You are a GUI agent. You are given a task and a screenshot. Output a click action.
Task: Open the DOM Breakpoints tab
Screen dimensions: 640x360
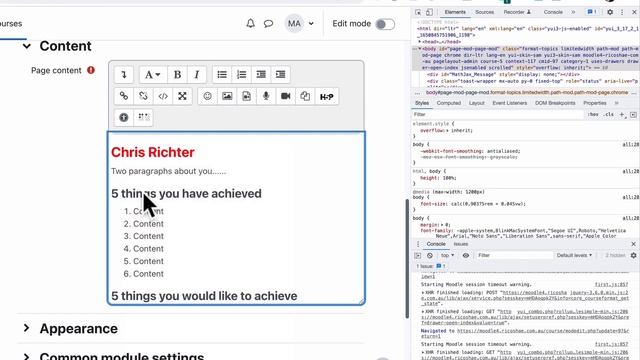pos(555,103)
